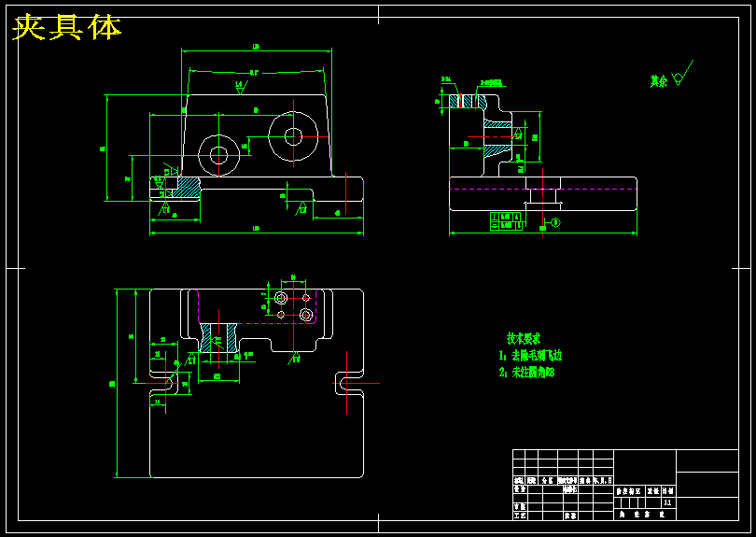Screen dimensions: 756x537
Task: Pick the right-side U-slot in top view
Action: (348, 384)
